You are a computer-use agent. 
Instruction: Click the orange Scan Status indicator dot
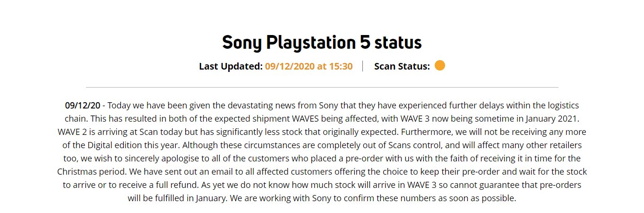[439, 65]
